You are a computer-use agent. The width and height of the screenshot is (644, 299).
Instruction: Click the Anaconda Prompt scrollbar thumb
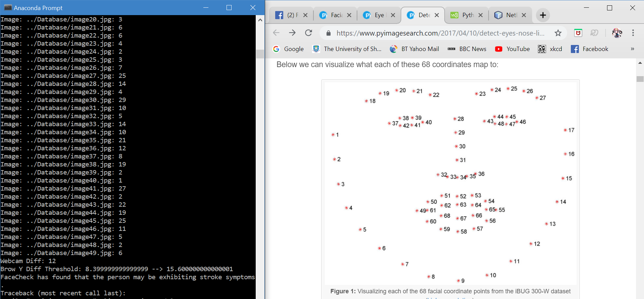click(x=260, y=54)
